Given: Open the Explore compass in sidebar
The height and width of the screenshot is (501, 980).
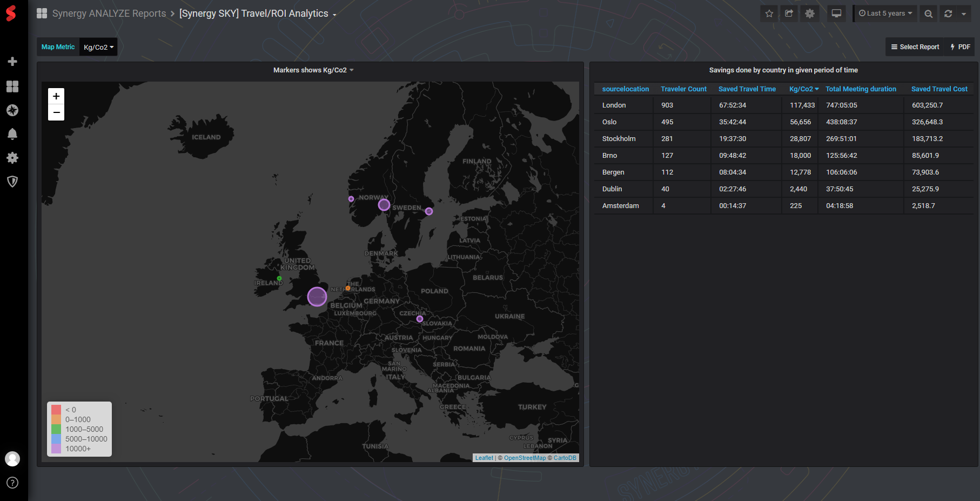Looking at the screenshot, I should coord(12,110).
